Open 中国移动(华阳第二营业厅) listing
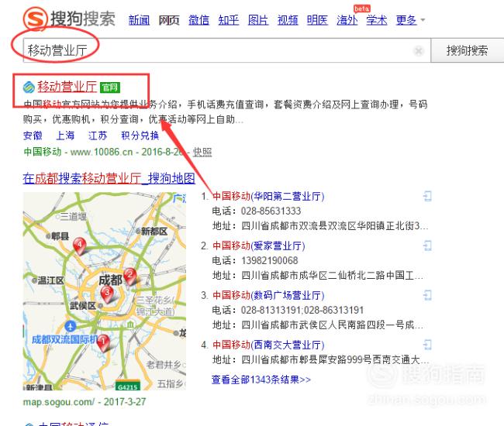 click(x=268, y=196)
